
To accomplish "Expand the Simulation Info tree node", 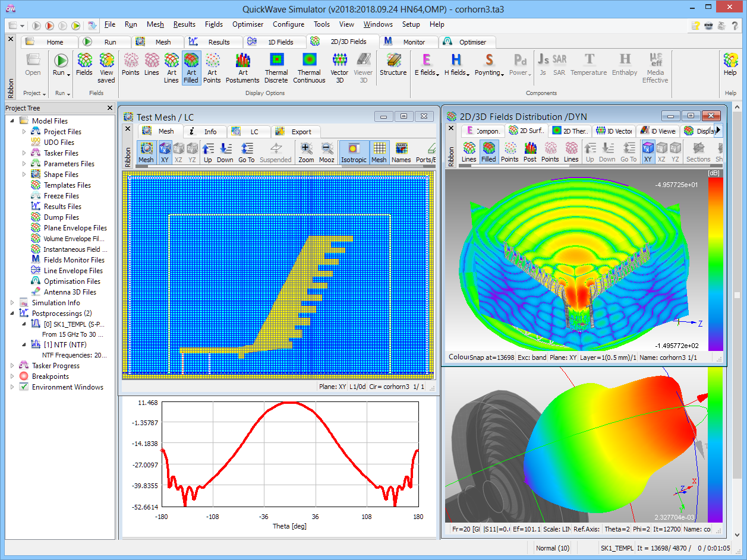I will [x=12, y=303].
